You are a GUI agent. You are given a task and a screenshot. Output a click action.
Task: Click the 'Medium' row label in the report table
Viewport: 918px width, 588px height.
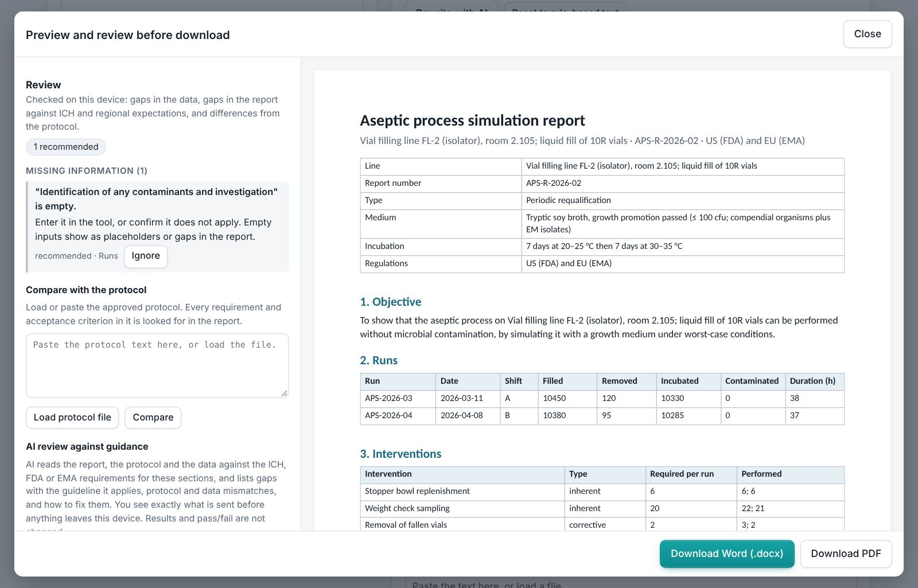(x=441, y=224)
